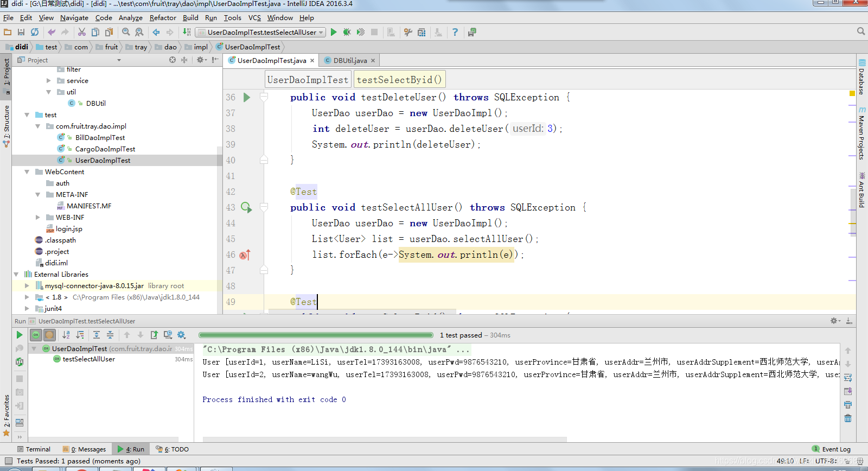Collapse the util folder in Project tree
868x471 pixels.
point(48,92)
